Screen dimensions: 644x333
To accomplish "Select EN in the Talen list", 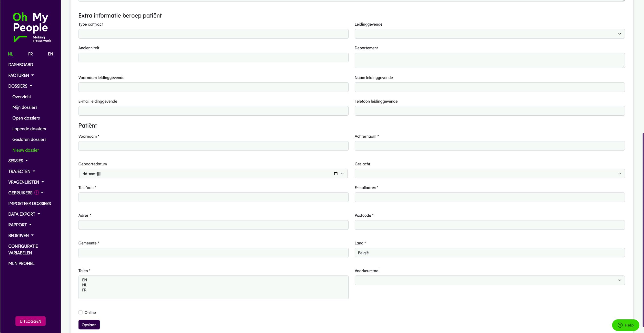I will coord(85,280).
